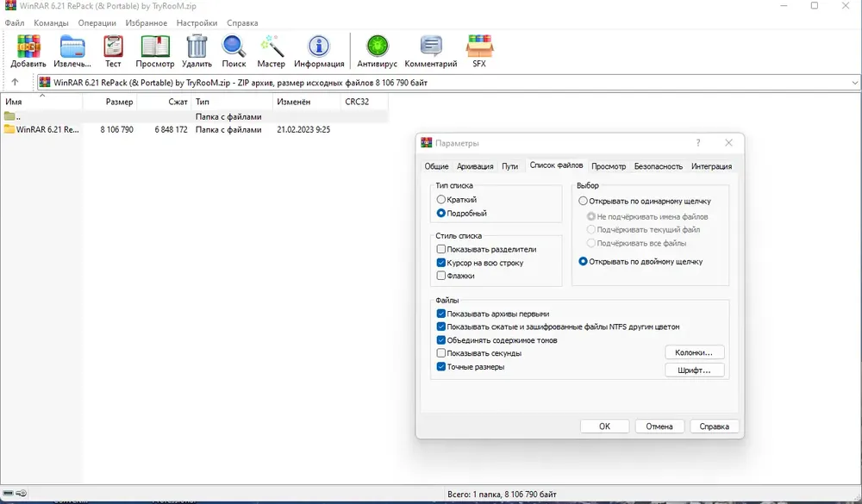Image resolution: width=862 pixels, height=504 pixels.
Task: Click the Справка button in dialog
Action: coord(714,426)
